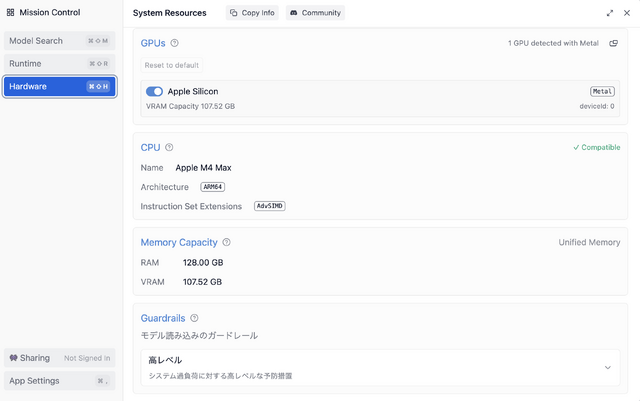Select the Hardware tab

(x=60, y=87)
